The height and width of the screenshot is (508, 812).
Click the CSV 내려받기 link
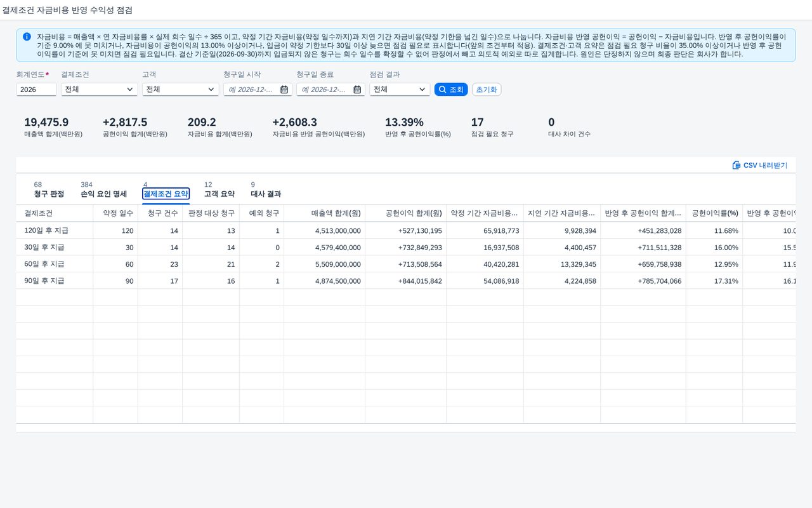760,165
